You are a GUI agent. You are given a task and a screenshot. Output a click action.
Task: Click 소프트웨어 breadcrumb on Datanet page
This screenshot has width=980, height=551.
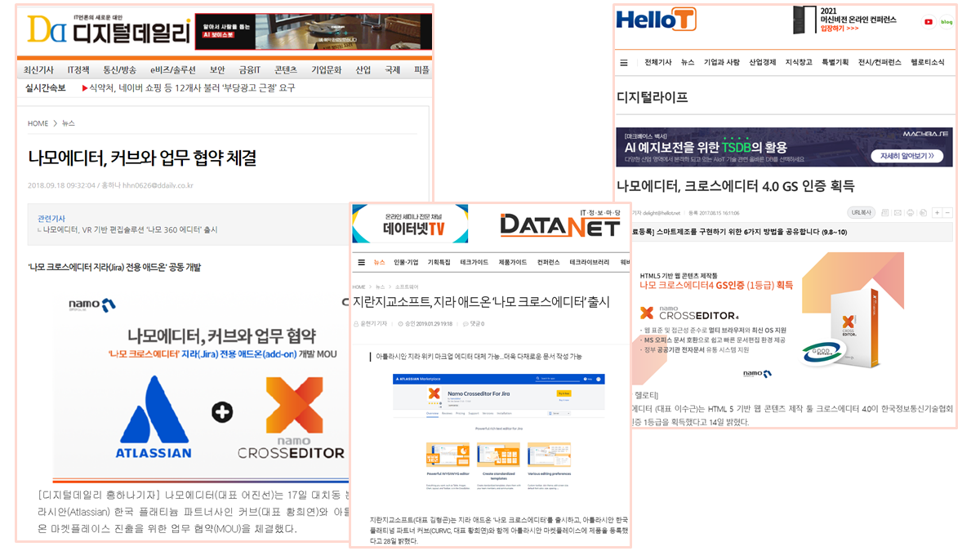coord(406,287)
